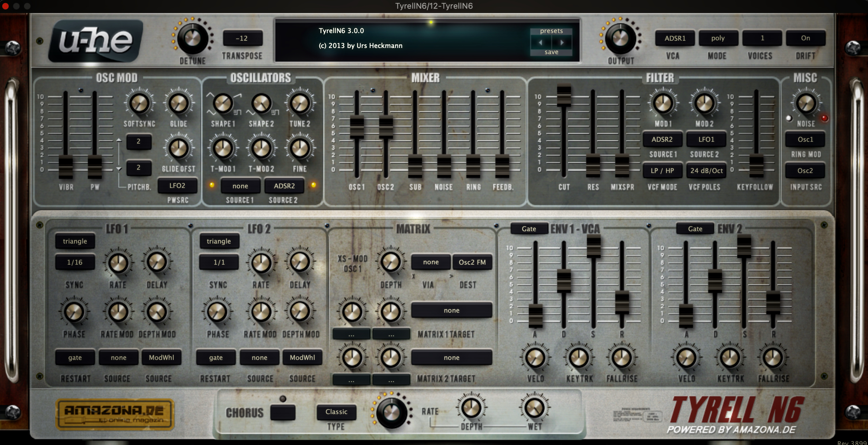
Task: Click the Chorus Rate knob
Action: coord(392,412)
